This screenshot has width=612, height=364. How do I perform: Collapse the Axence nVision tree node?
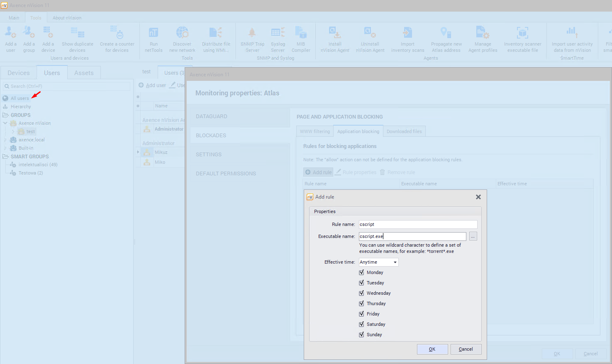(5, 123)
